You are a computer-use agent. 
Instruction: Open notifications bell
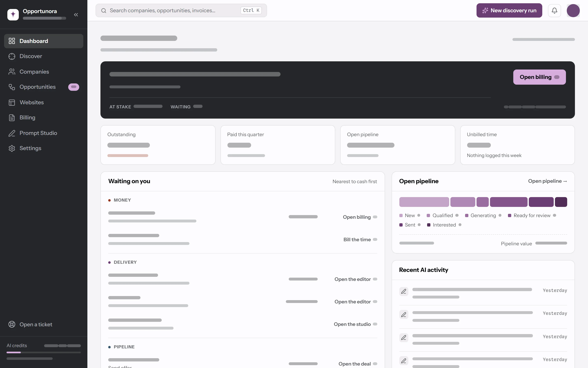(x=554, y=10)
